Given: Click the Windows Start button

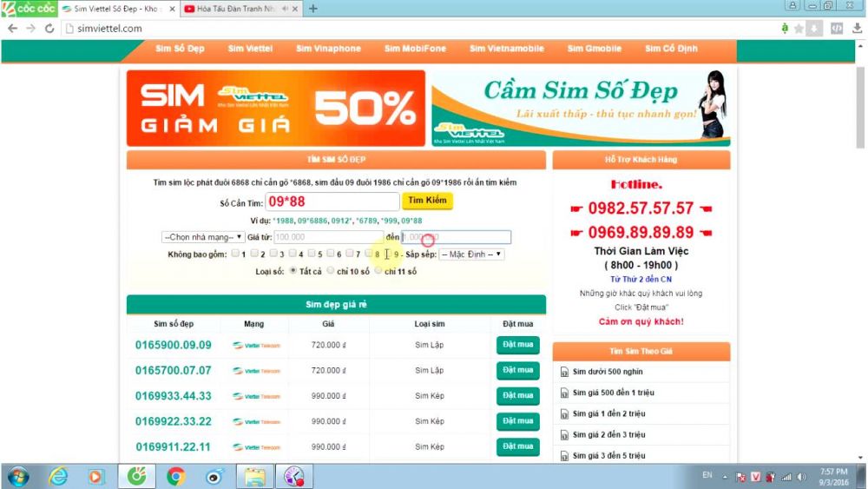Looking at the screenshot, I should point(17,476).
